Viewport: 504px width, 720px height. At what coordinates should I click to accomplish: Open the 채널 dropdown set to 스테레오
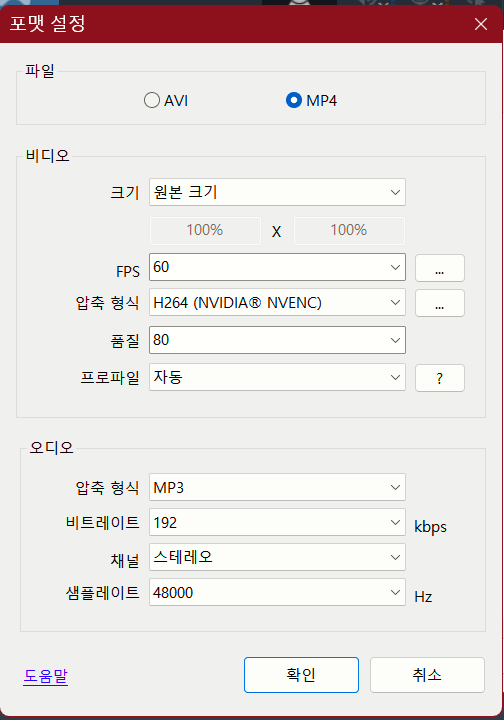pyautogui.click(x=277, y=557)
